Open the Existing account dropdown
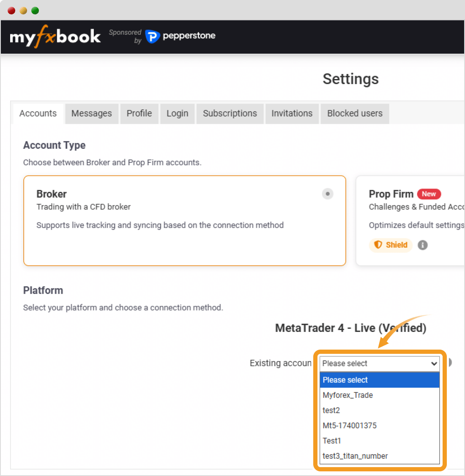This screenshot has width=465, height=476. [x=380, y=364]
